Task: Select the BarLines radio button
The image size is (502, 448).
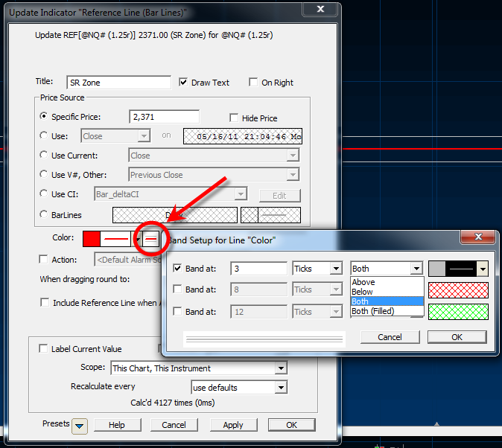Action: tap(43, 214)
